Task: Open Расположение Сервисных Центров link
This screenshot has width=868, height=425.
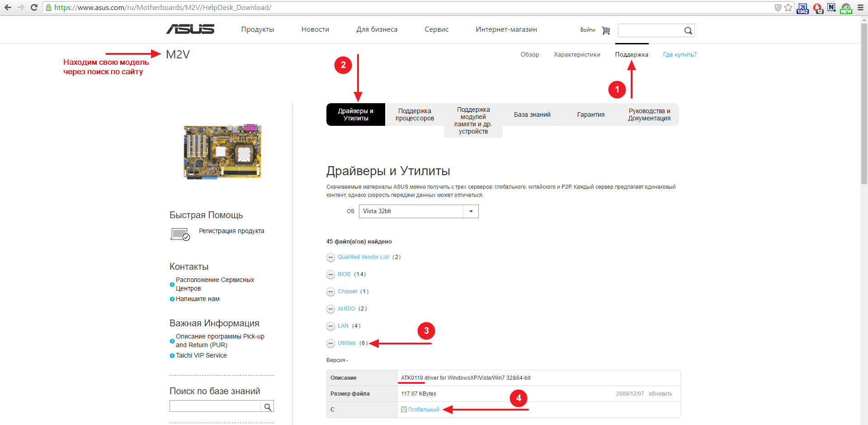Action: pyautogui.click(x=215, y=284)
